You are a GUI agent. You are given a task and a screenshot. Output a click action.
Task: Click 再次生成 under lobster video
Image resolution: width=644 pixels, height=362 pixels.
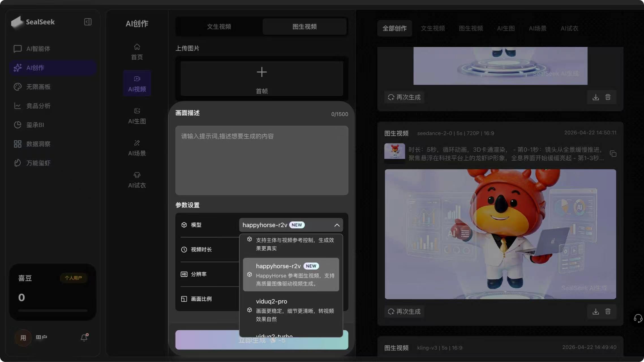coord(404,311)
